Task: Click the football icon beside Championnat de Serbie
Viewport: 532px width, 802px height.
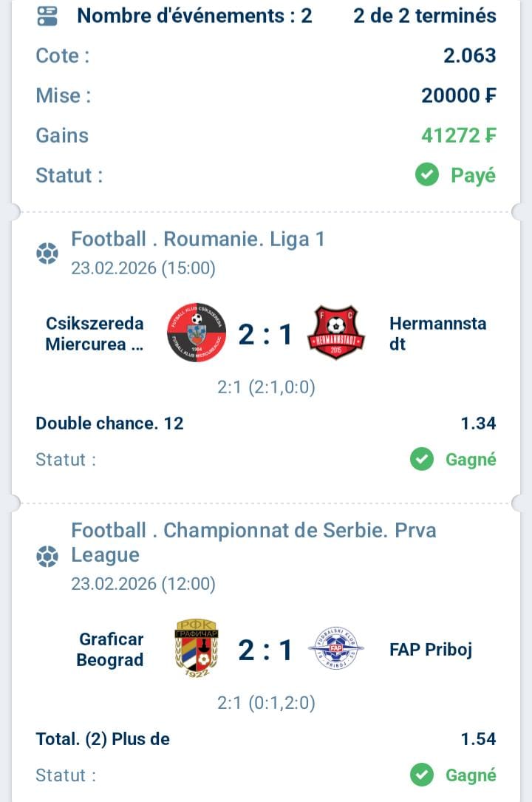Action: [x=47, y=556]
